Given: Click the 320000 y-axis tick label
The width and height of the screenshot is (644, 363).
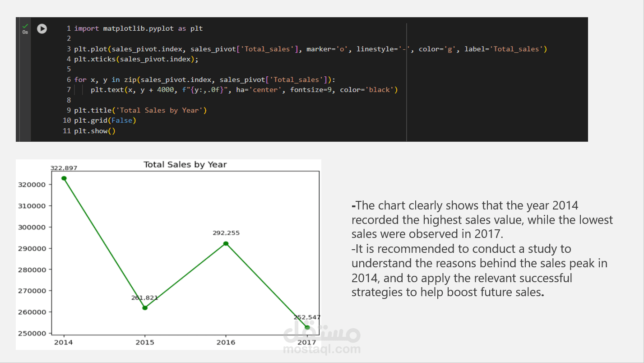Looking at the screenshot, I should 32,185.
